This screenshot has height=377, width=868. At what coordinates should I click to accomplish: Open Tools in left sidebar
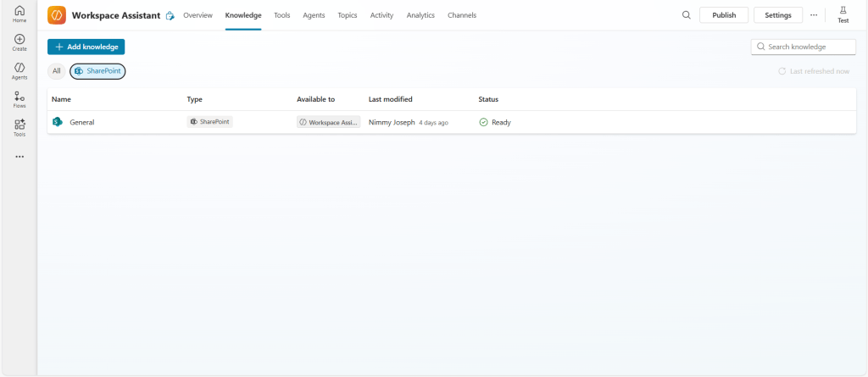click(19, 127)
